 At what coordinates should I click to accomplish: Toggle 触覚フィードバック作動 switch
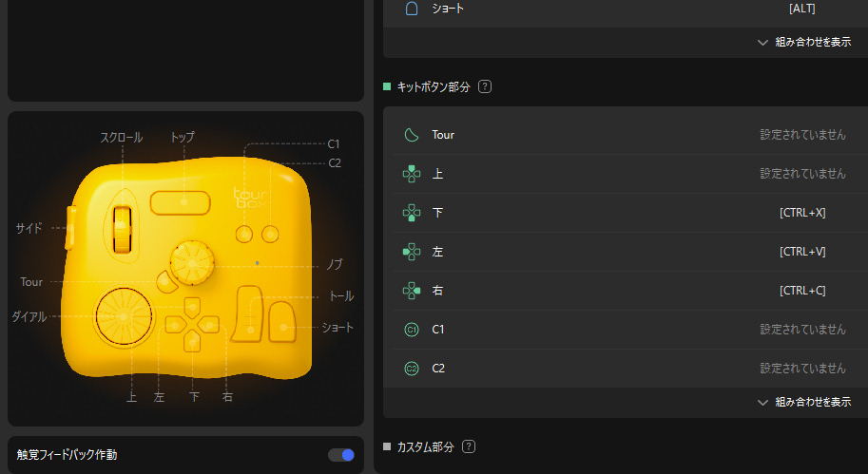(341, 455)
